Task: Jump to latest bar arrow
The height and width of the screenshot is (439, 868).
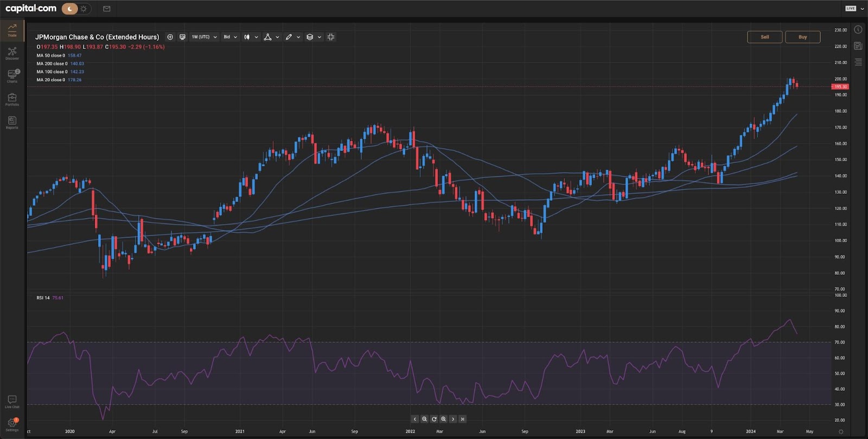Action: pos(462,419)
